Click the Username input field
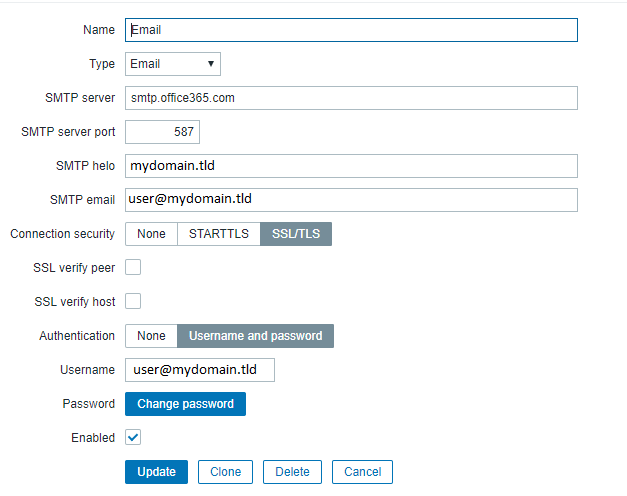 [200, 370]
